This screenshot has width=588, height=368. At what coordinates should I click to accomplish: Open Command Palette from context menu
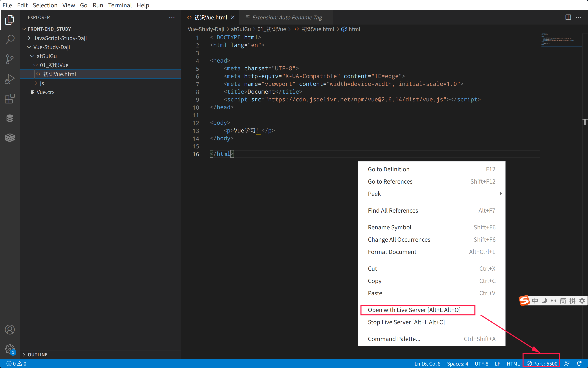431,339
